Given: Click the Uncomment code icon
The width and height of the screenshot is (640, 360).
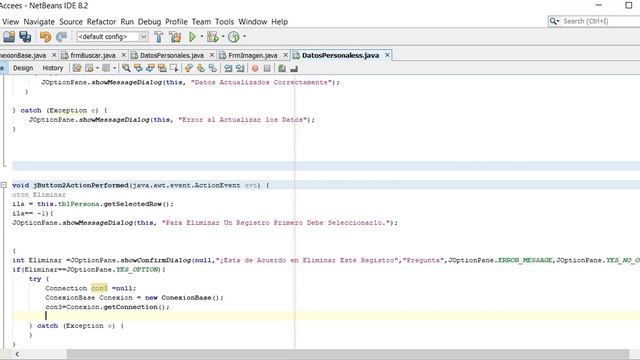Looking at the screenshot, I should tap(294, 68).
